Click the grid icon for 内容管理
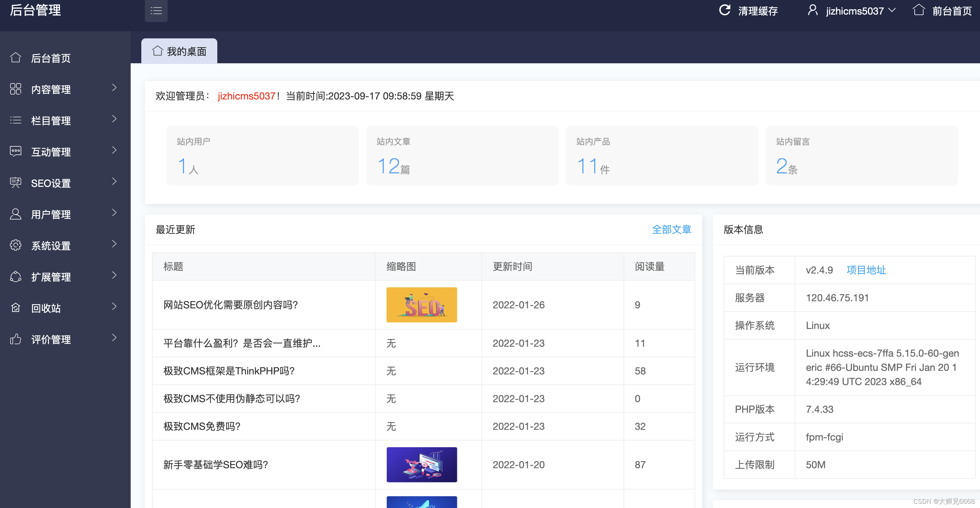Image resolution: width=980 pixels, height=508 pixels. (x=16, y=89)
